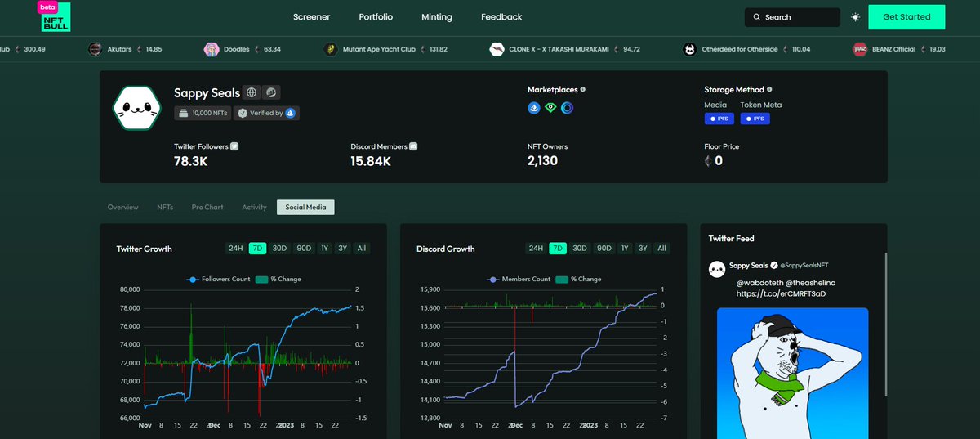Viewport: 980px width, 439px height.
Task: Switch to the Overview tab
Action: (123, 208)
